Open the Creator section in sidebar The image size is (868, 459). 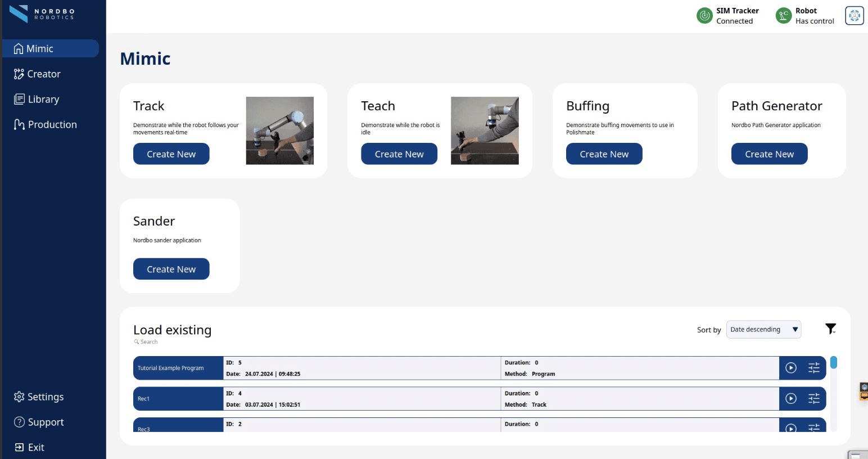tap(44, 74)
